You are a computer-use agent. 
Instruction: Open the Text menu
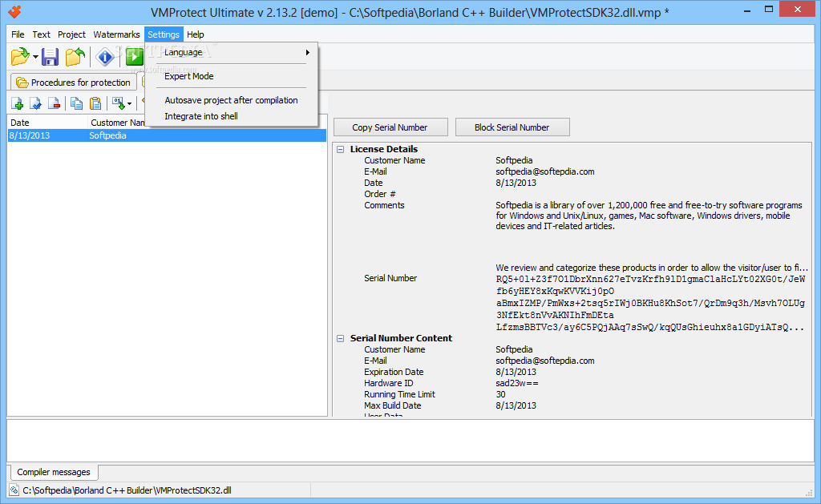click(x=42, y=34)
